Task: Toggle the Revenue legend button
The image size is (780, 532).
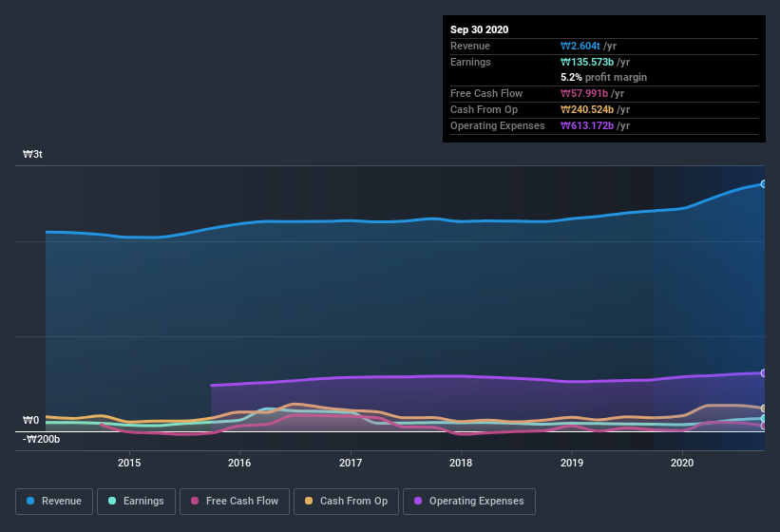Action: tap(55, 501)
